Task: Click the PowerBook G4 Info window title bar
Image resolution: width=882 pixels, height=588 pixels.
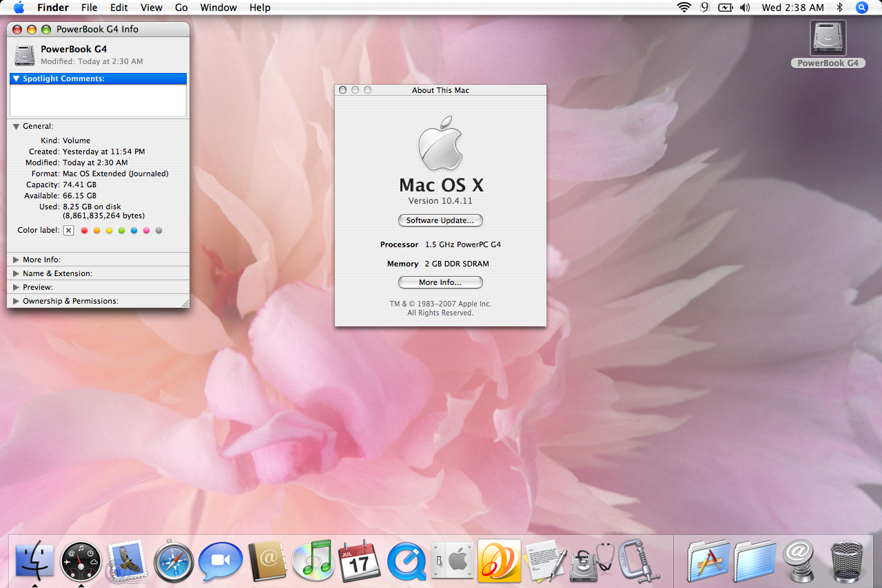Action: click(98, 29)
